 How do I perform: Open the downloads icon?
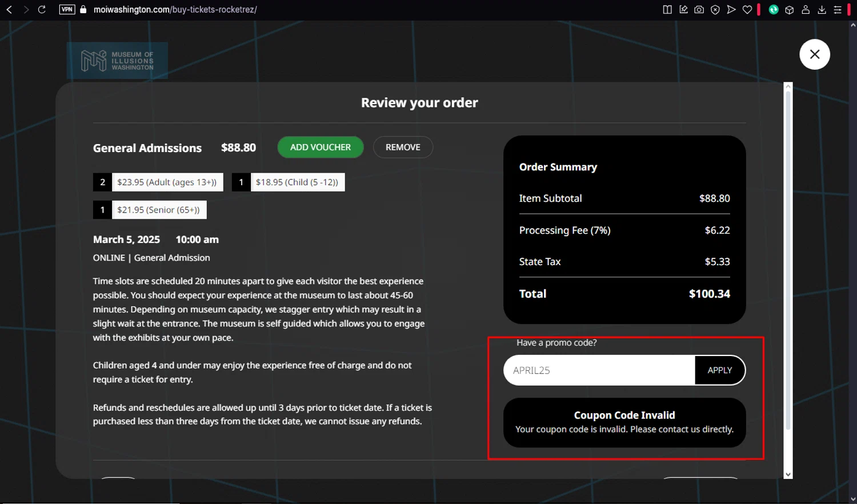(x=822, y=10)
